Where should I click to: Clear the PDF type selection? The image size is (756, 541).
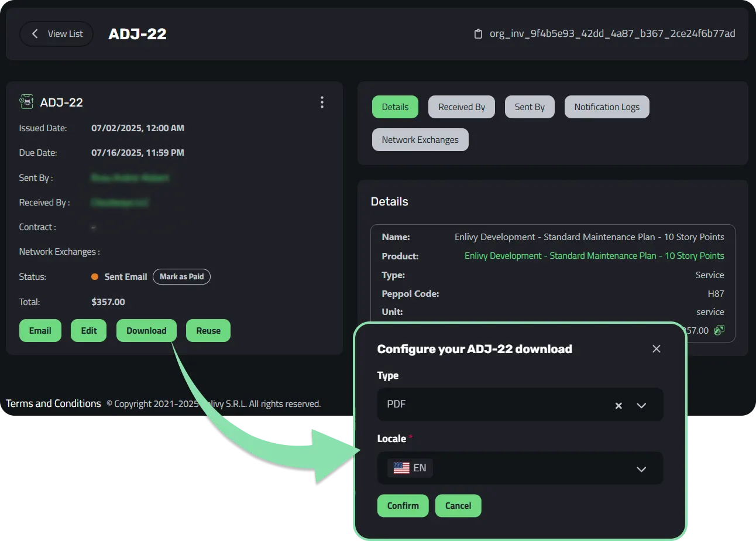[x=618, y=405]
